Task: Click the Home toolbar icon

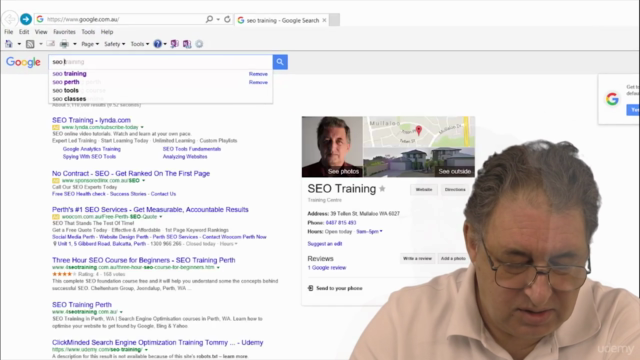Action: pyautogui.click(x=9, y=44)
